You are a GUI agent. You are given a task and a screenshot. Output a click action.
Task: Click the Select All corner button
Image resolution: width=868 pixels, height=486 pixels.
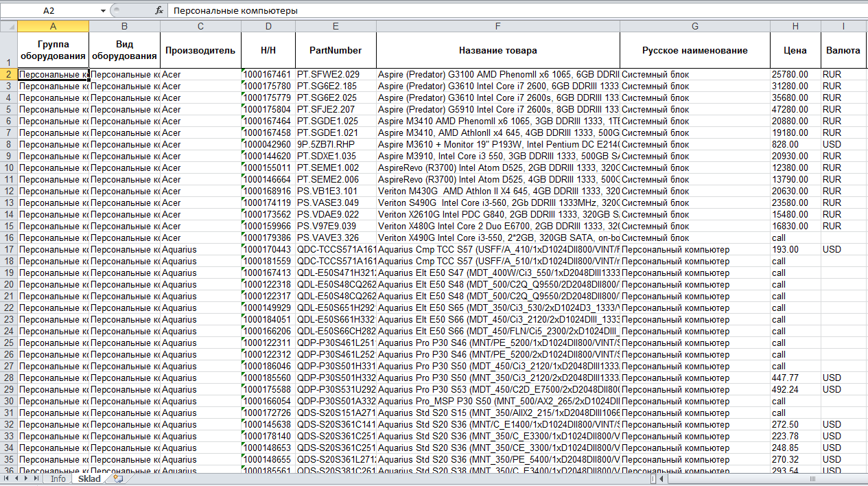click(x=9, y=27)
